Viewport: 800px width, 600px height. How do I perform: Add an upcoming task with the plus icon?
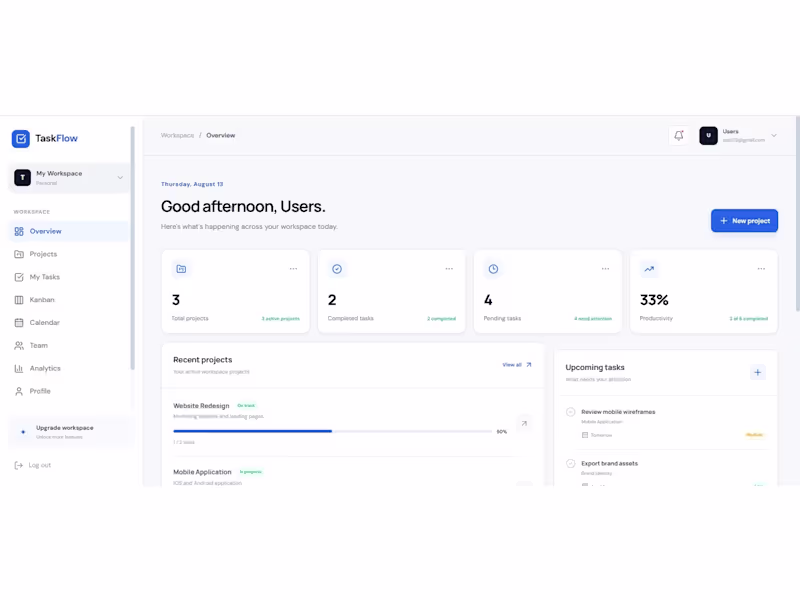pos(758,372)
